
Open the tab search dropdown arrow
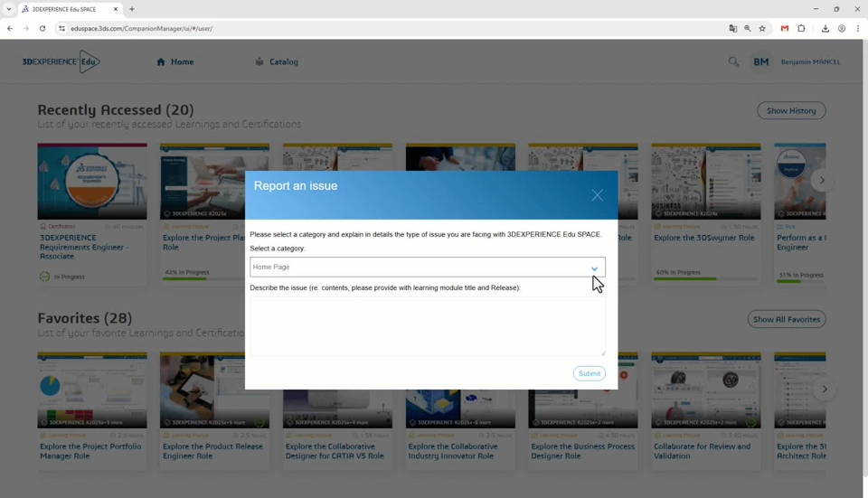(9, 9)
